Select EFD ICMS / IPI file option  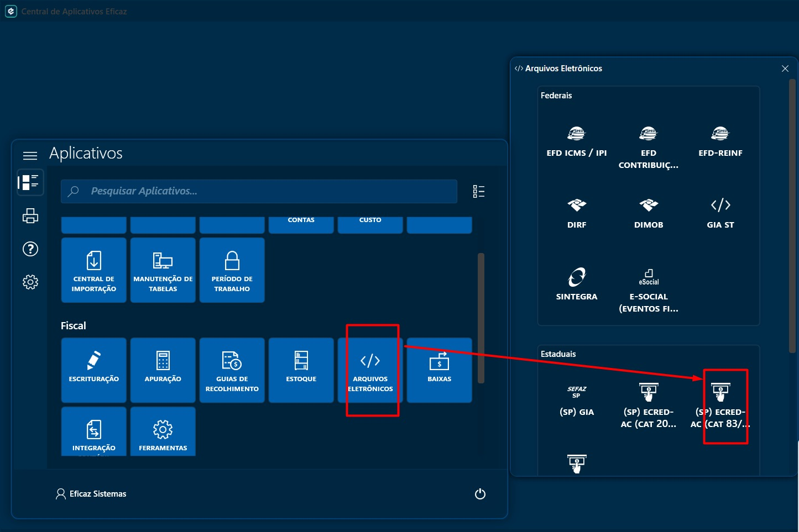pyautogui.click(x=576, y=141)
